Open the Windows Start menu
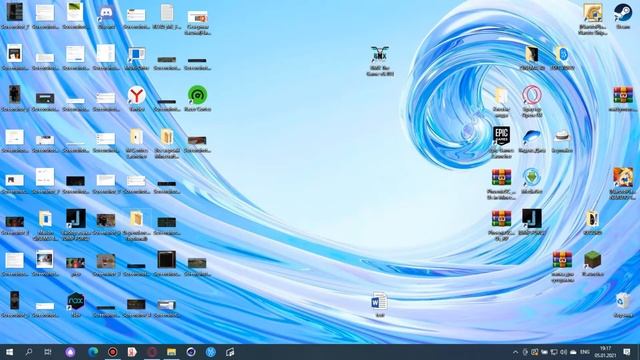Viewport: 640px width, 360px height. [x=9, y=352]
